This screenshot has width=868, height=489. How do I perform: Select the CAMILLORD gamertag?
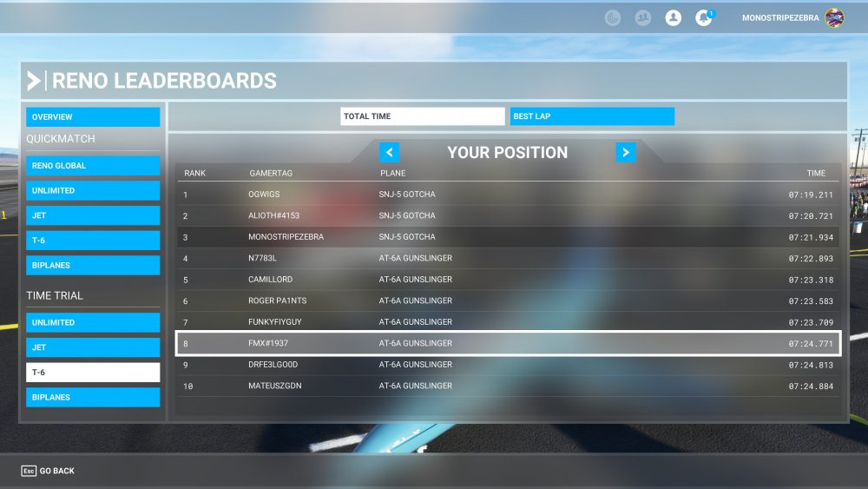pyautogui.click(x=270, y=280)
